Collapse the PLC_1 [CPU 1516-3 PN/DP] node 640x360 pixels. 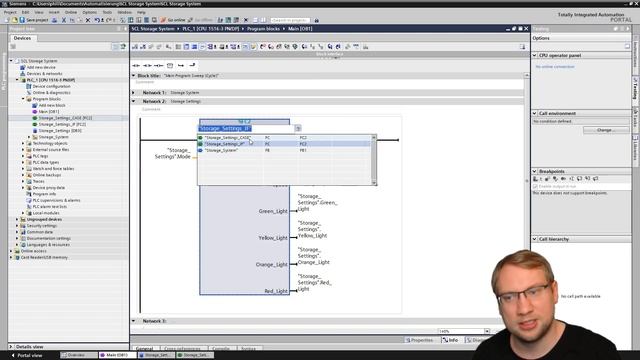tap(17, 80)
